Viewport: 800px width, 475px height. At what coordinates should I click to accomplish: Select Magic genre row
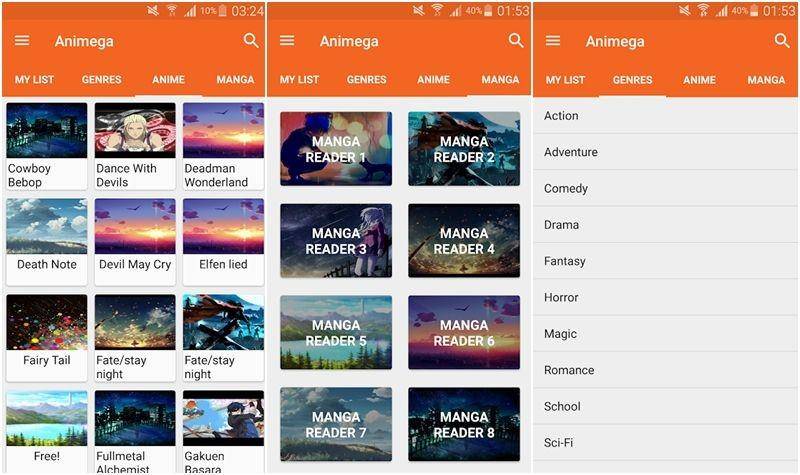(x=665, y=334)
